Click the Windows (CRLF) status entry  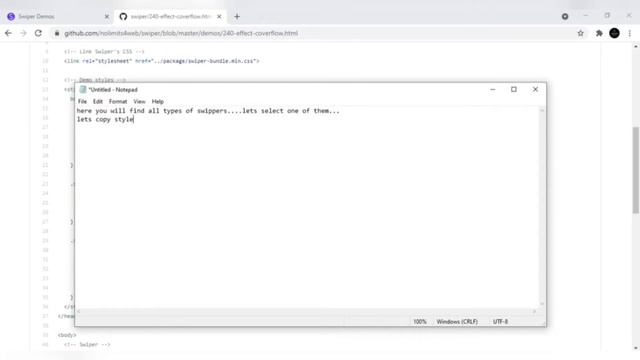tap(457, 322)
